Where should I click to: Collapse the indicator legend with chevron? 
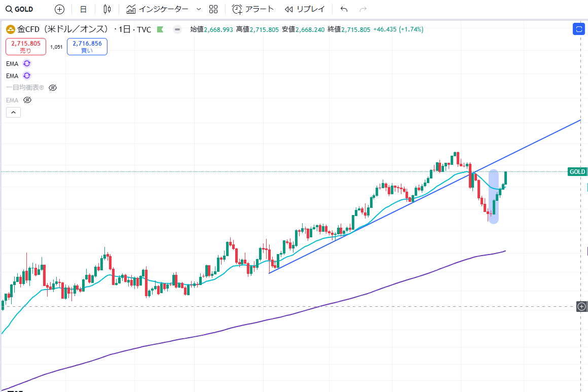click(x=13, y=112)
